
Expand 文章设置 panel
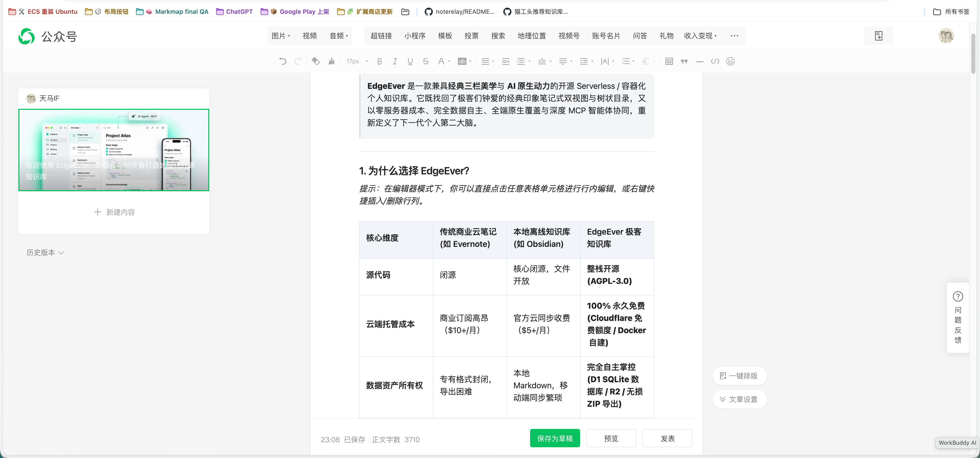(x=739, y=399)
